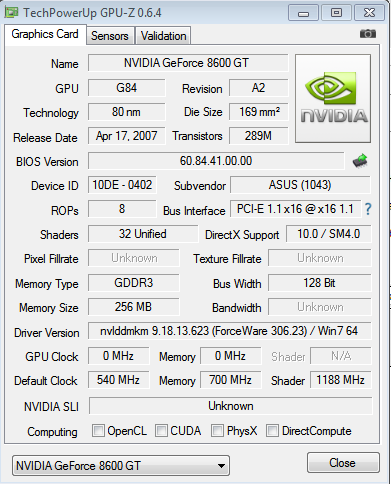
Task: Click the BIOS save chip icon
Action: pyautogui.click(x=360, y=161)
